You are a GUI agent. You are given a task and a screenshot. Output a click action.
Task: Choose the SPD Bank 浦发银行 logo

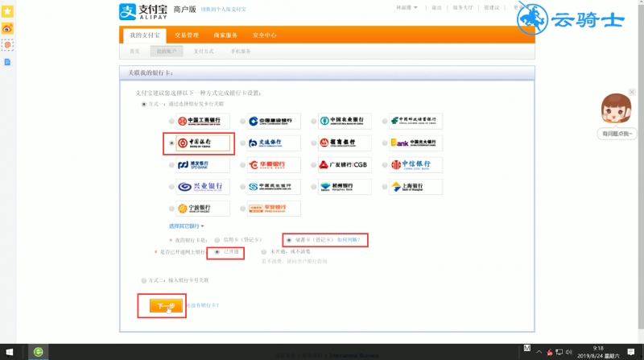coord(203,165)
